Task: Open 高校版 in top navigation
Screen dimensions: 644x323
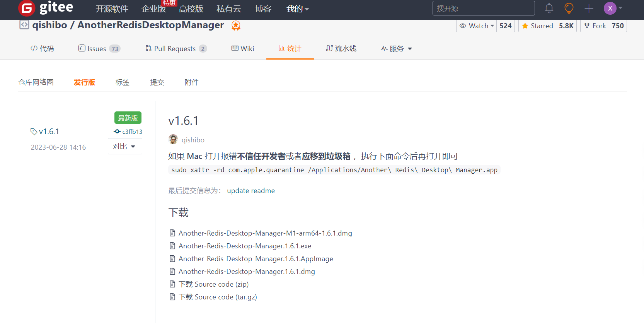Action: 191,9
